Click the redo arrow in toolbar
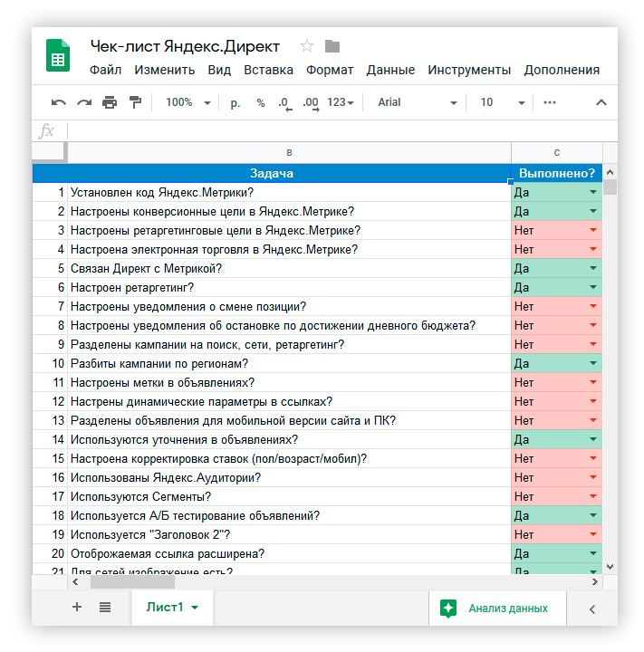The width and height of the screenshot is (644, 652). 84,102
